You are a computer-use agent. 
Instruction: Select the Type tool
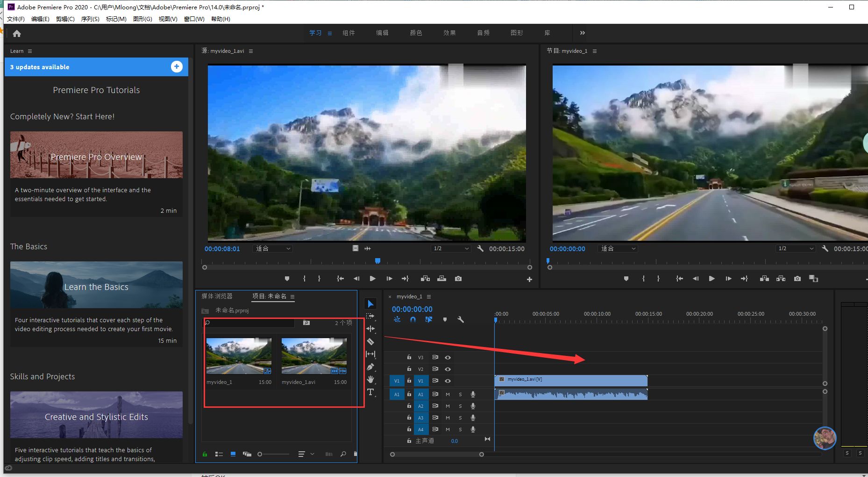370,392
